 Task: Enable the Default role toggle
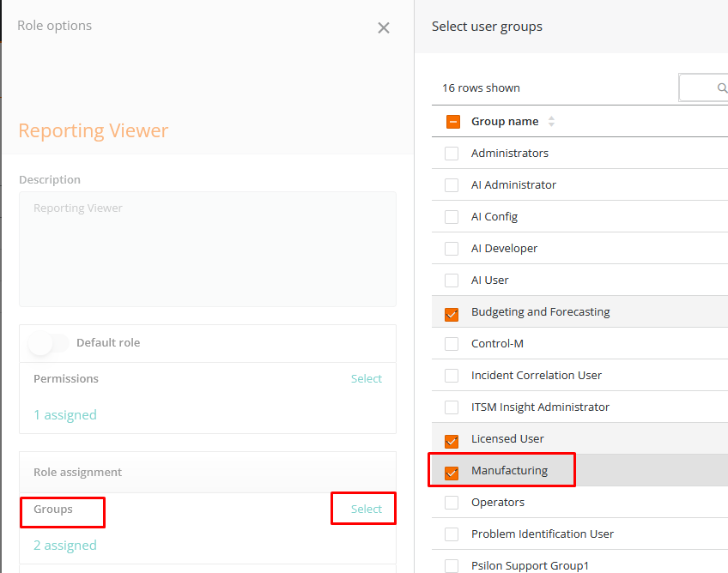(x=48, y=343)
